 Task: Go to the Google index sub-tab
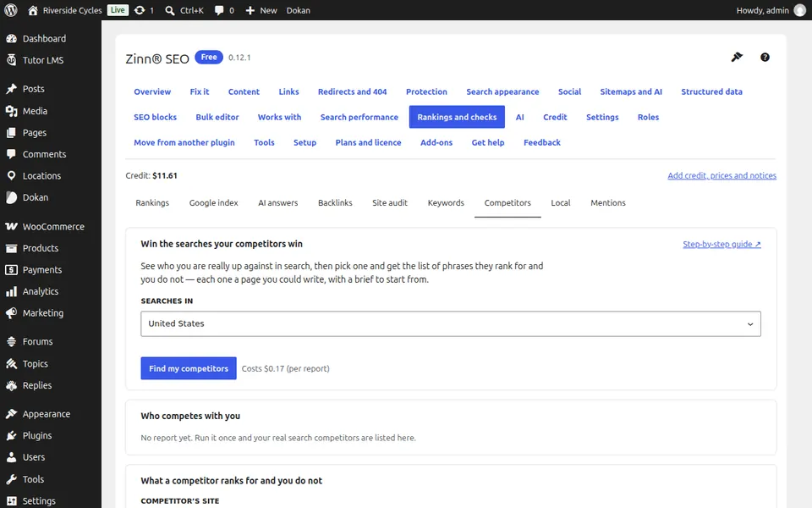click(213, 202)
